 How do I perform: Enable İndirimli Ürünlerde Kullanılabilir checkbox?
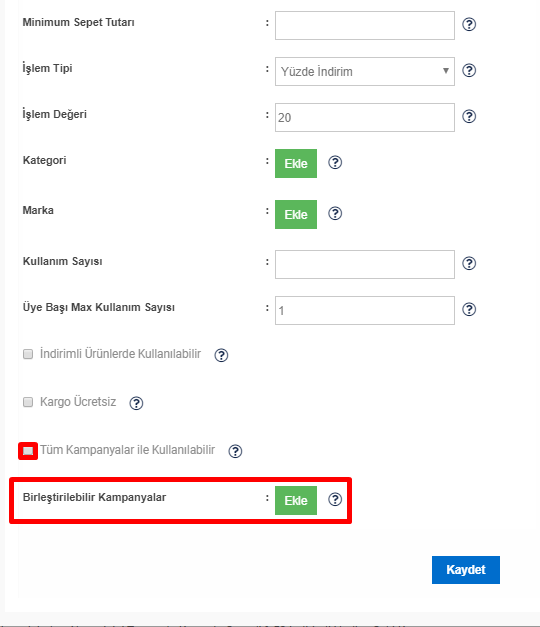(x=28, y=354)
